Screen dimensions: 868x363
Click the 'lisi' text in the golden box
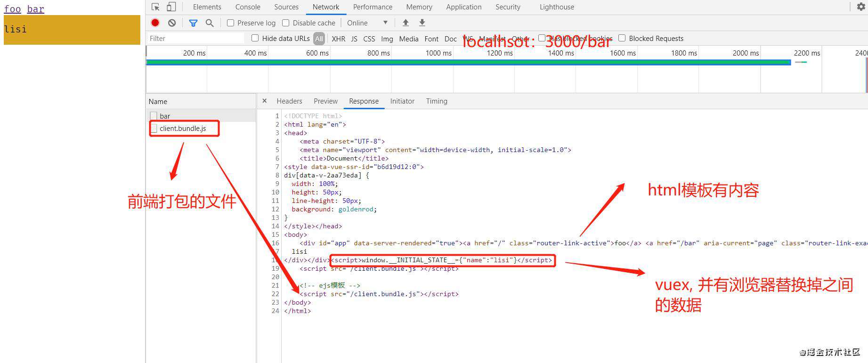[15, 29]
